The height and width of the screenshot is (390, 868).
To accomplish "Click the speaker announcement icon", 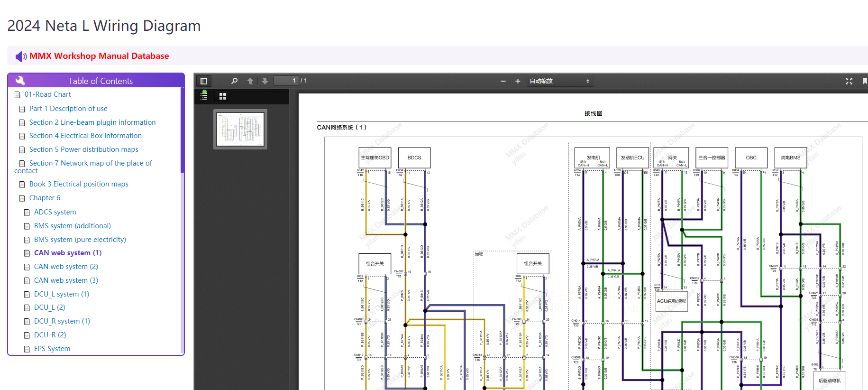I will (21, 56).
